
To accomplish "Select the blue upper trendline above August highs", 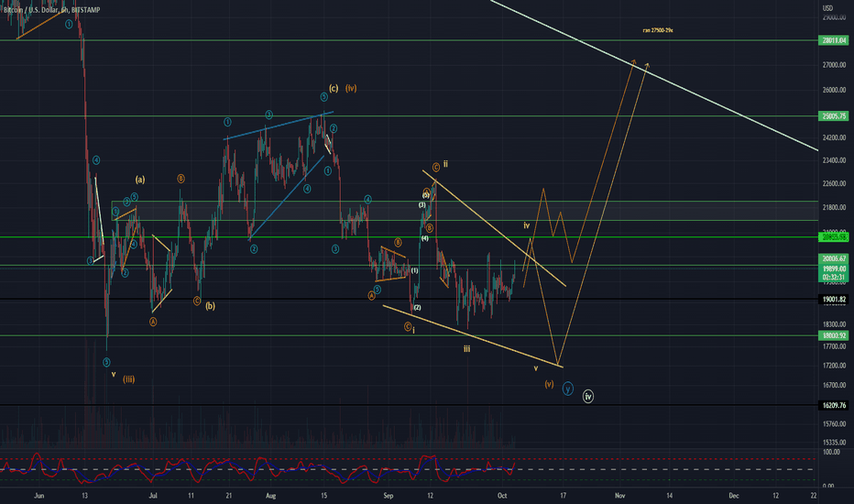I will [279, 126].
